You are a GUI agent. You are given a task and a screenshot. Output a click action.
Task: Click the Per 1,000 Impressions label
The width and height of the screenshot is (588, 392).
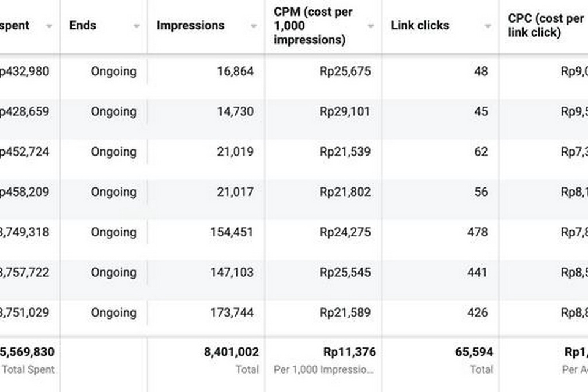(x=325, y=369)
